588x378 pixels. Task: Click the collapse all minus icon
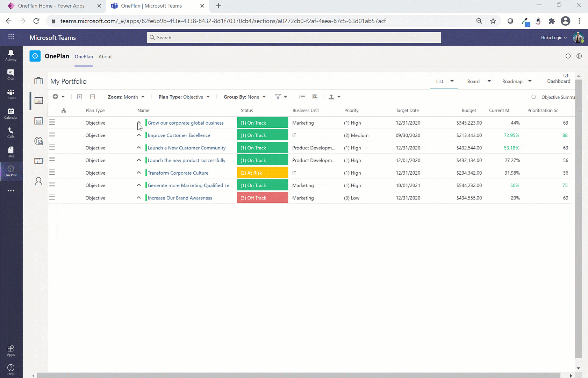(x=93, y=97)
